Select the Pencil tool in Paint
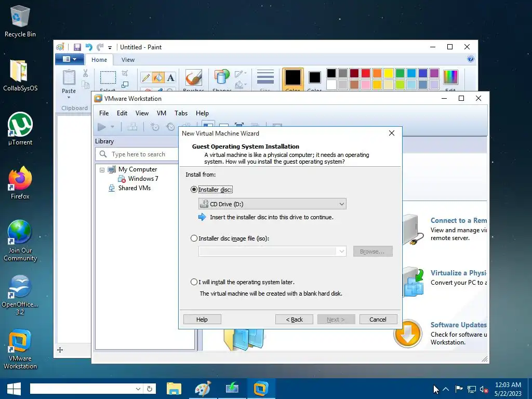 click(146, 78)
